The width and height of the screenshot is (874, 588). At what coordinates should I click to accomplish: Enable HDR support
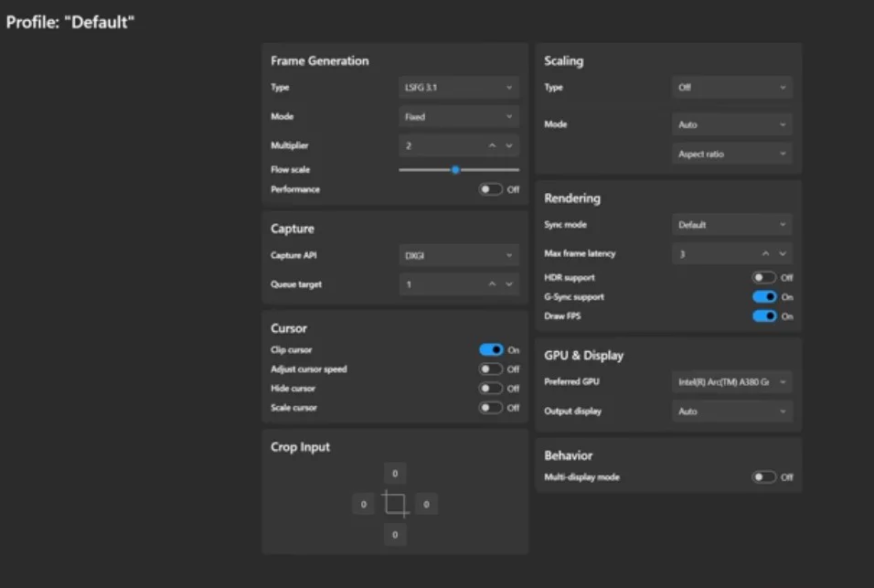(763, 277)
